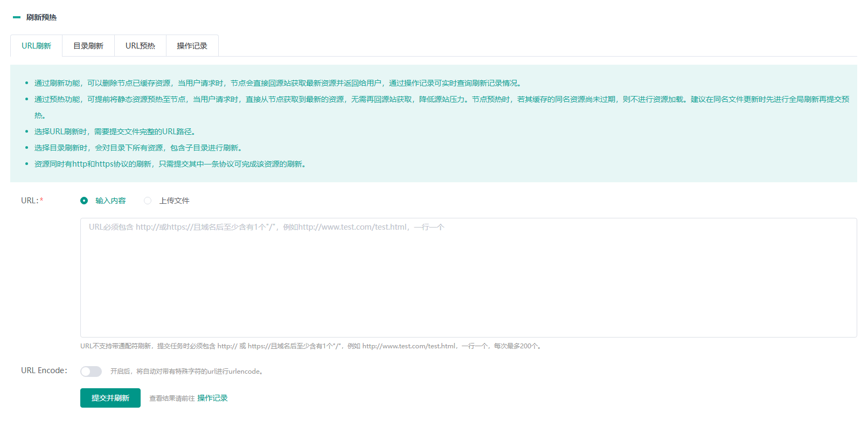
Task: Open the 目录刷新 tab
Action: (x=88, y=46)
